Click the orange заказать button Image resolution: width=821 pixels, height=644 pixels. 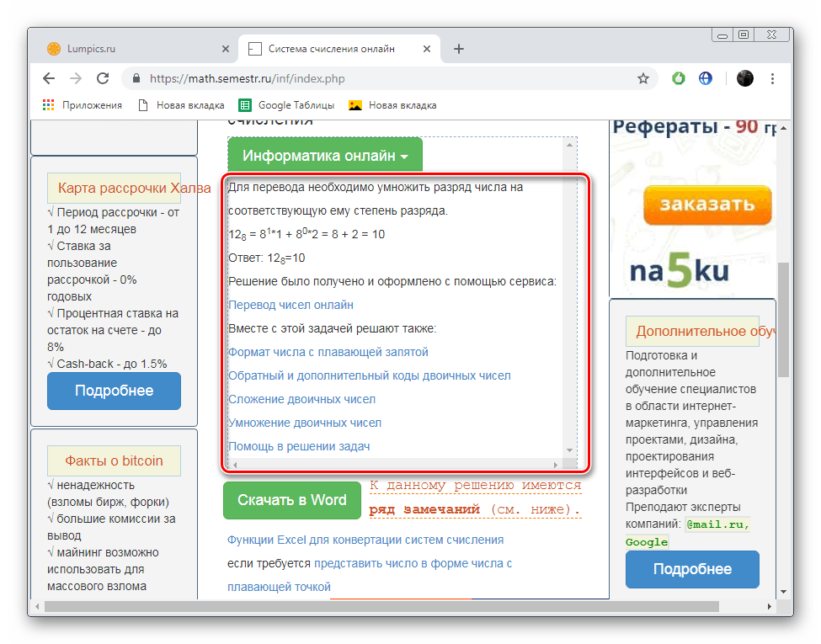click(x=707, y=205)
